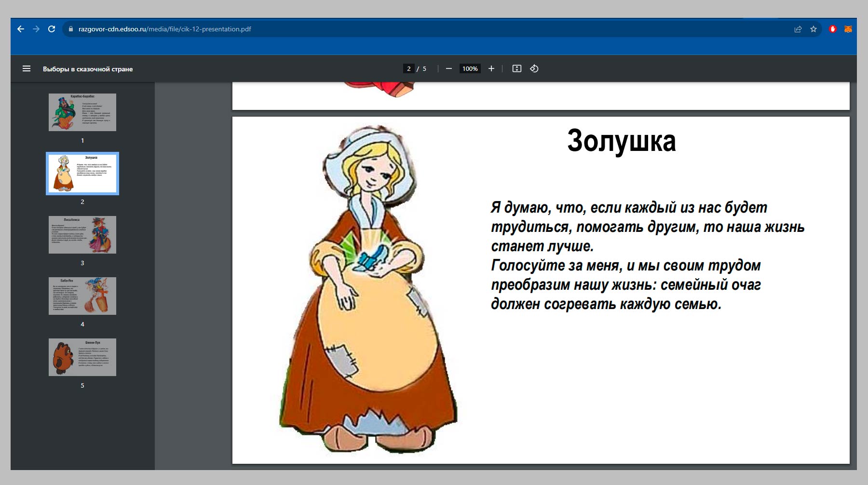Screen dimensions: 868x485
Task: Share this page using the share icon
Action: click(x=798, y=29)
